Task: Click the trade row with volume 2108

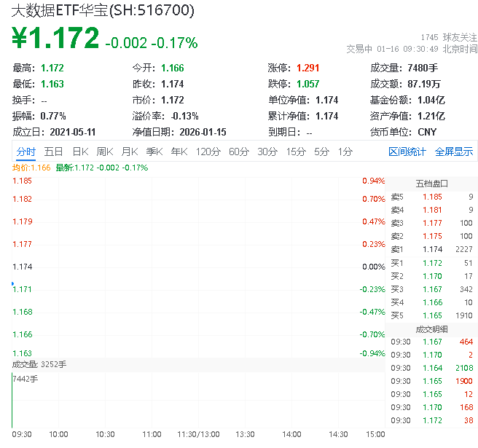Action: tap(431, 368)
